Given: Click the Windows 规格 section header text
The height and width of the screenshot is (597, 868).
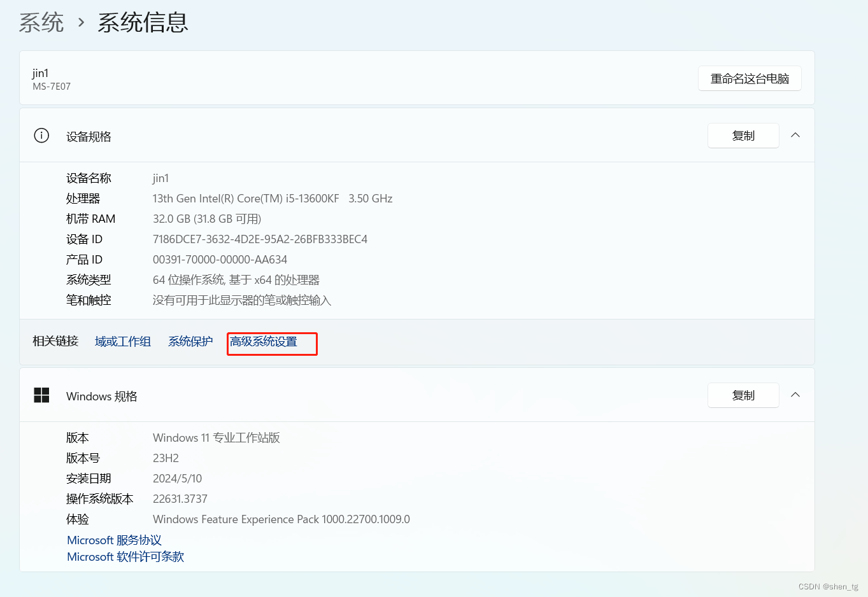Looking at the screenshot, I should point(102,397).
